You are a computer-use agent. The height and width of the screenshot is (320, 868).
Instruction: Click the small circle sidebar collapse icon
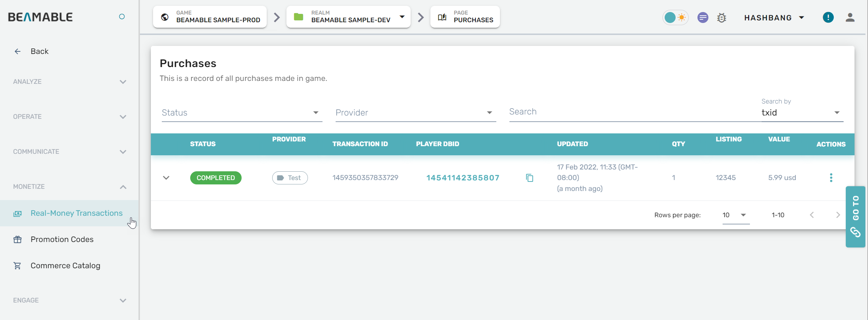[122, 17]
